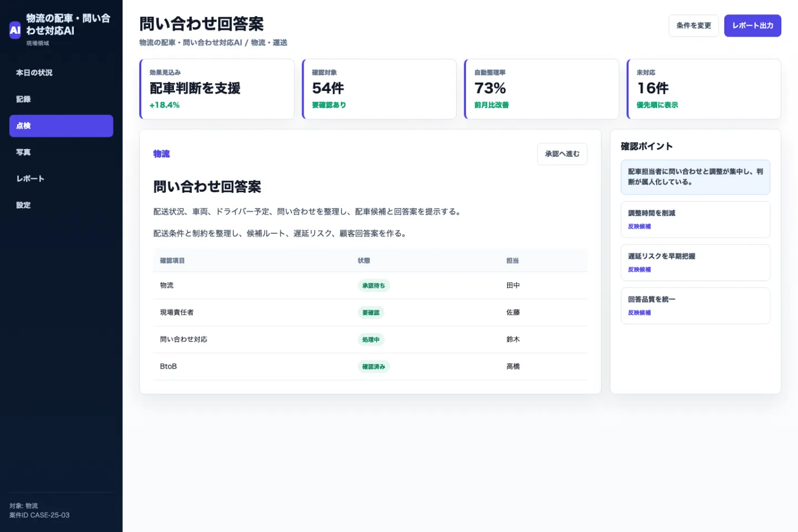The image size is (798, 532).
Task: Select the 現場責任者 table cell
Action: pyautogui.click(x=177, y=313)
